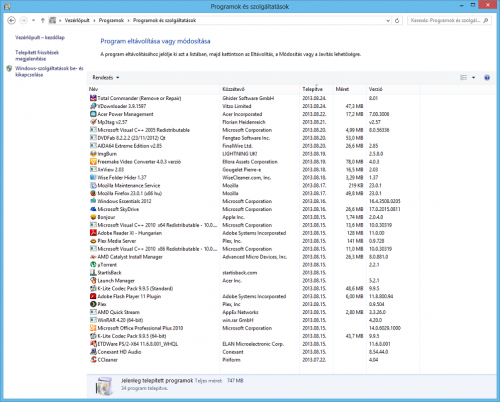
Task: Click the Launch Manager icon
Action: click(x=93, y=280)
